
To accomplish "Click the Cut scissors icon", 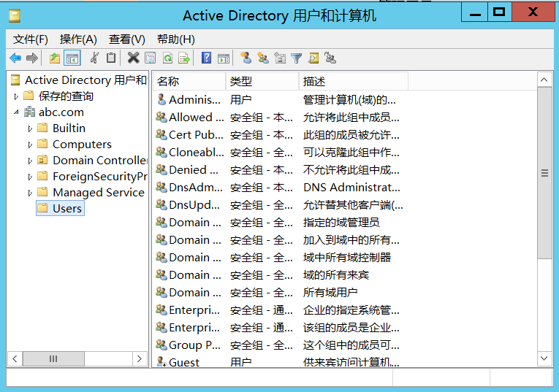I will pyautogui.click(x=94, y=58).
